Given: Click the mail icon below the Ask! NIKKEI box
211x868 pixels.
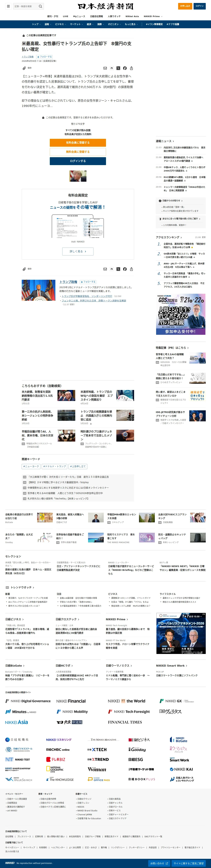Looking at the screenshot, I should coord(105,269).
